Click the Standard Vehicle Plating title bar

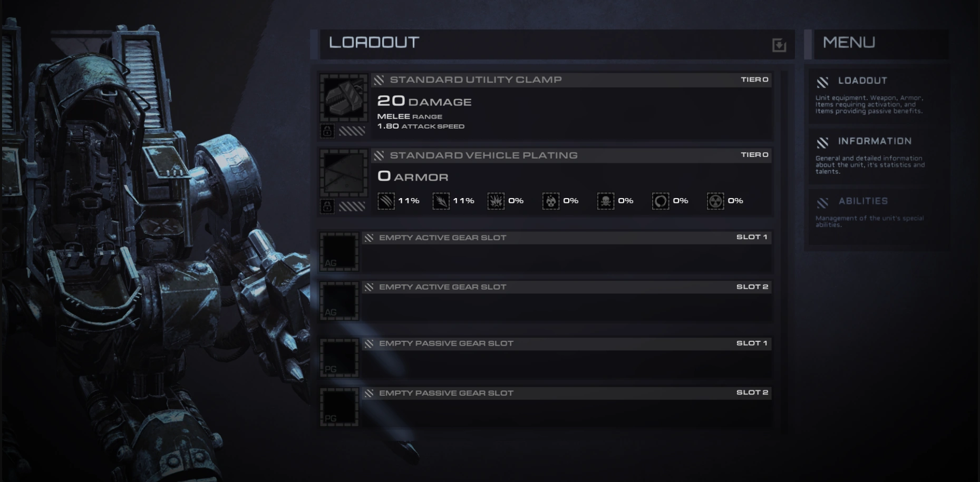[571, 155]
